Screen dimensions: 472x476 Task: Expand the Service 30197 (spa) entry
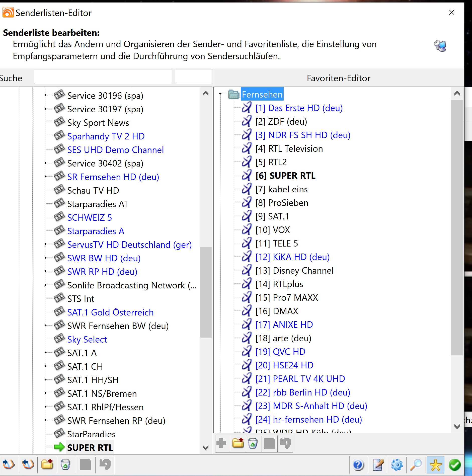point(46,109)
